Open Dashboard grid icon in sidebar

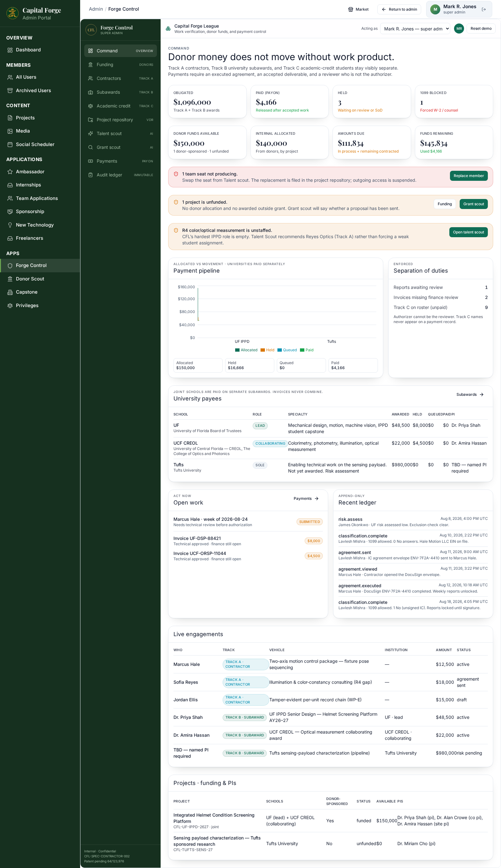pos(10,50)
